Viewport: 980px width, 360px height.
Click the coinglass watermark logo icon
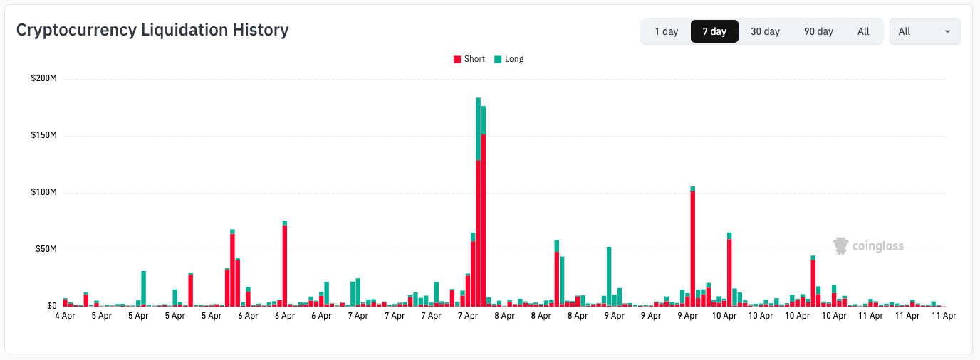[x=841, y=246]
